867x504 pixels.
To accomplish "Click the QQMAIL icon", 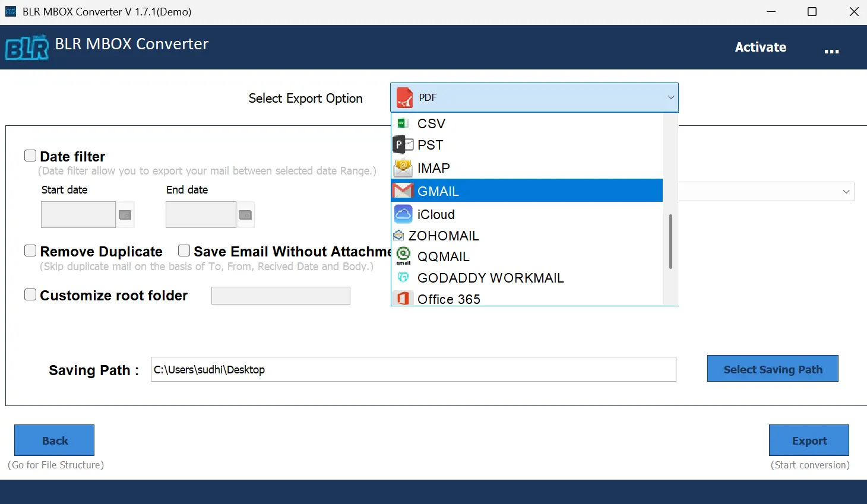I will coord(403,256).
